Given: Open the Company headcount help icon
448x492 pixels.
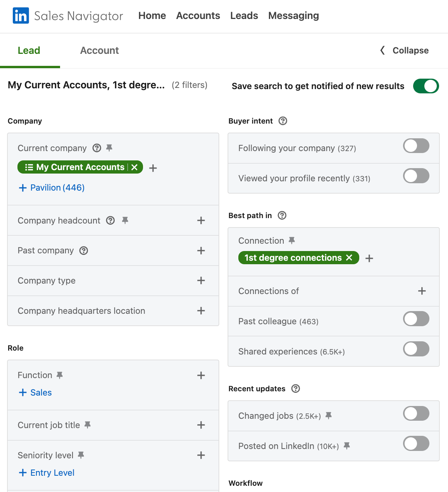Looking at the screenshot, I should [x=110, y=220].
